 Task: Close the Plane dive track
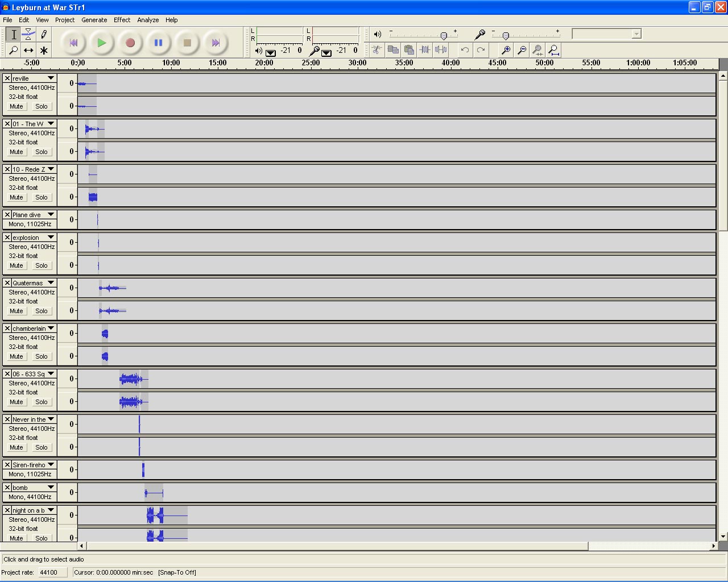(x=7, y=215)
